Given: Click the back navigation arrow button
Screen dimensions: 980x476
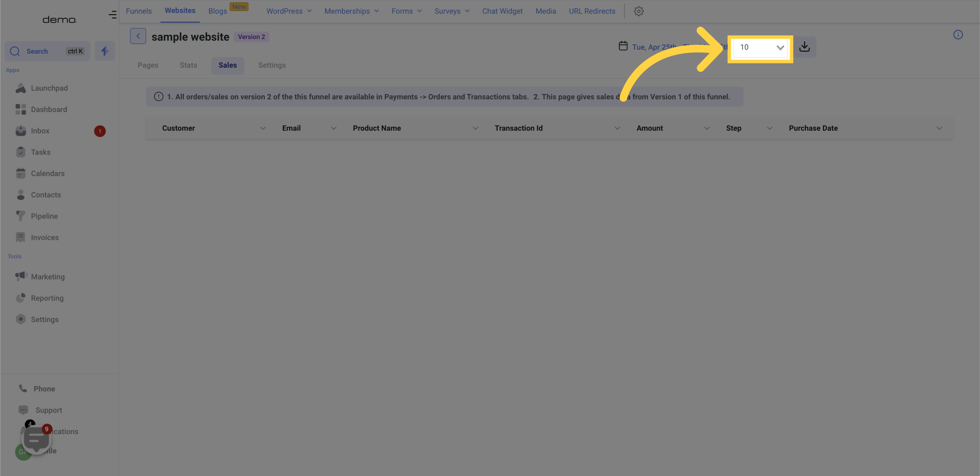Looking at the screenshot, I should pos(138,36).
